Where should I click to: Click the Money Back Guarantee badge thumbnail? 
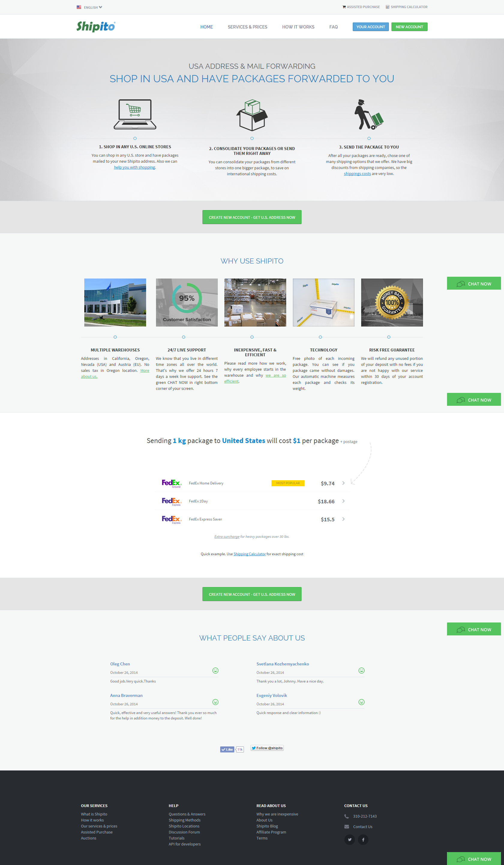[392, 303]
